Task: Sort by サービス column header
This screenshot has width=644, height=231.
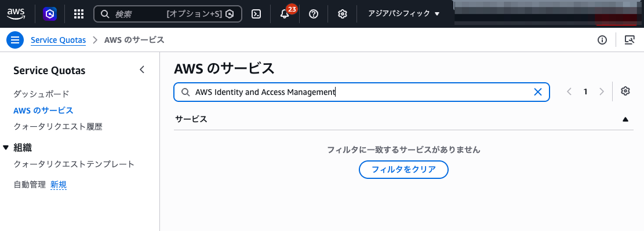Action: [191, 119]
